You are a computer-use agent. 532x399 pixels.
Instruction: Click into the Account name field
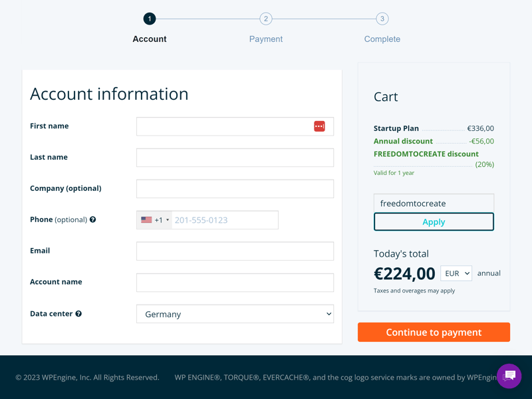(235, 283)
